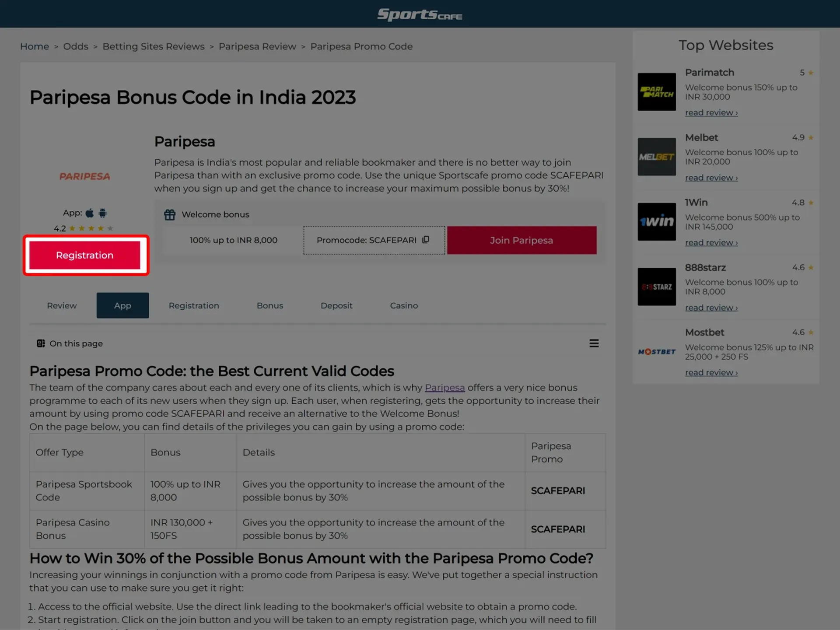Click the "On this page" label

click(x=76, y=343)
